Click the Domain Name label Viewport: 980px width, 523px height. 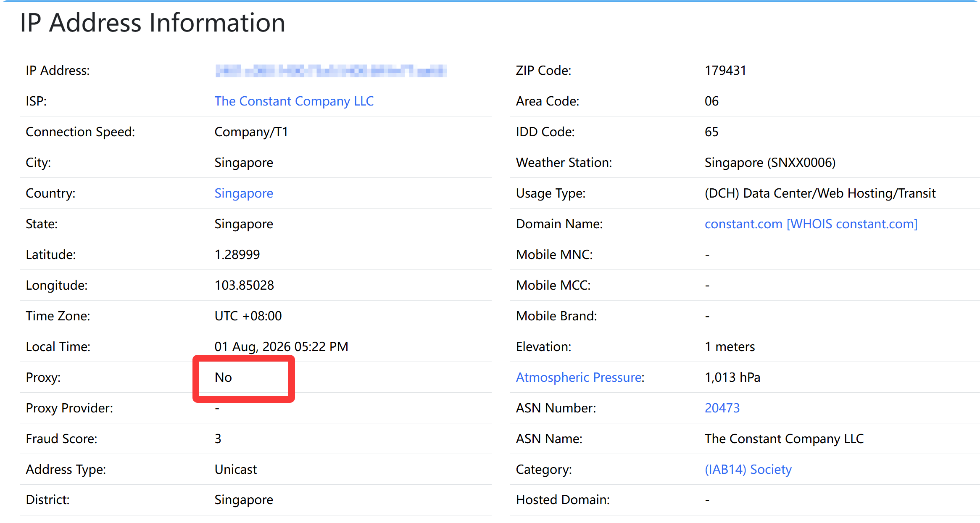click(x=559, y=224)
